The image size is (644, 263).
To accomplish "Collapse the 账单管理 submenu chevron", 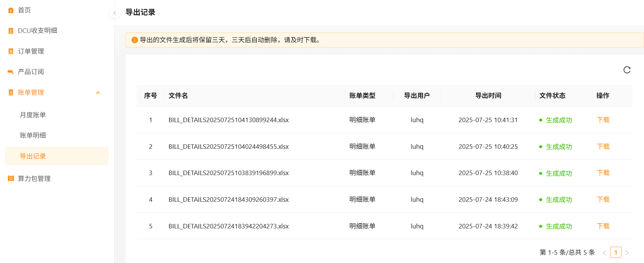I will click(98, 92).
